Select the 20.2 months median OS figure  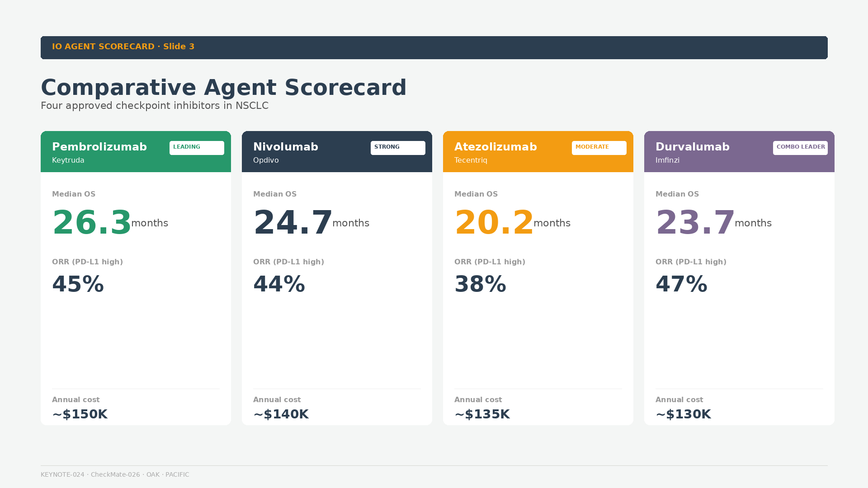[x=512, y=223]
